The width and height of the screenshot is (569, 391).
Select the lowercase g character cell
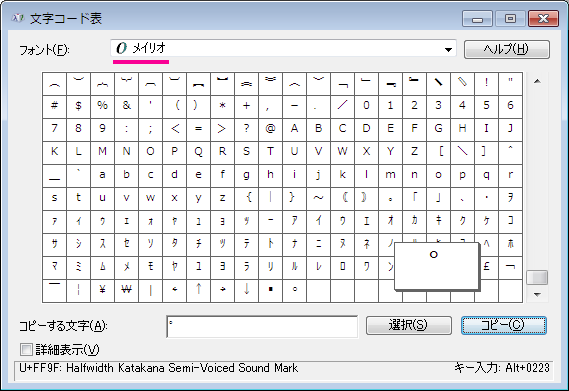(246, 176)
